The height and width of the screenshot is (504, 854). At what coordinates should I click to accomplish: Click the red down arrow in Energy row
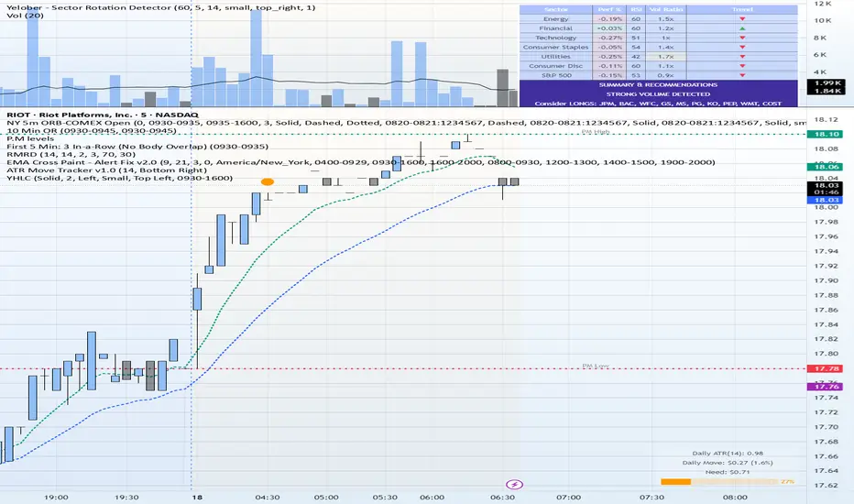742,19
